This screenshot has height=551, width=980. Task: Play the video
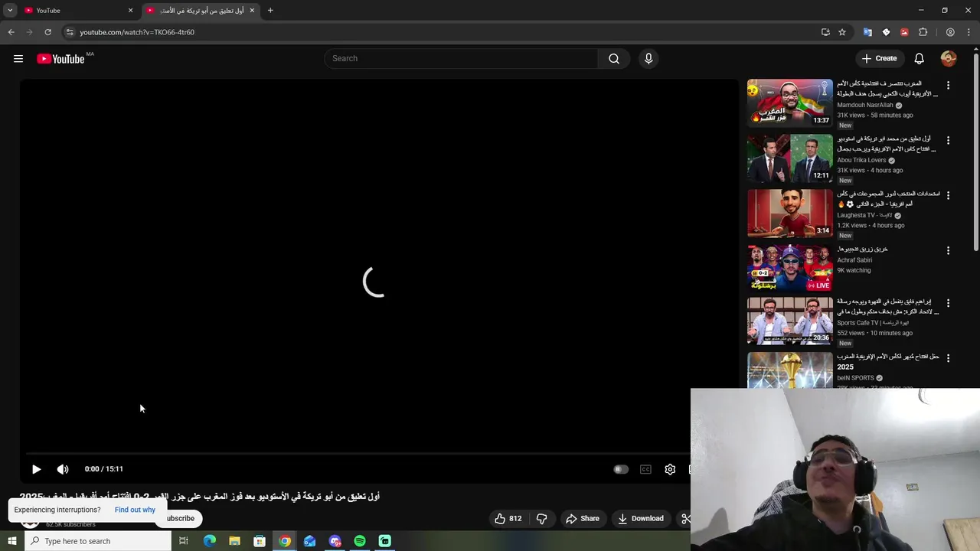click(36, 469)
